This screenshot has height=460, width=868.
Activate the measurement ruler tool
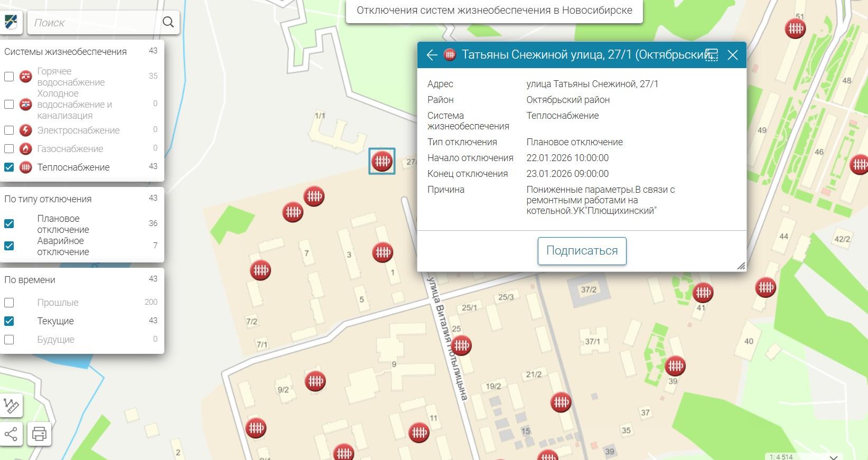click(11, 405)
